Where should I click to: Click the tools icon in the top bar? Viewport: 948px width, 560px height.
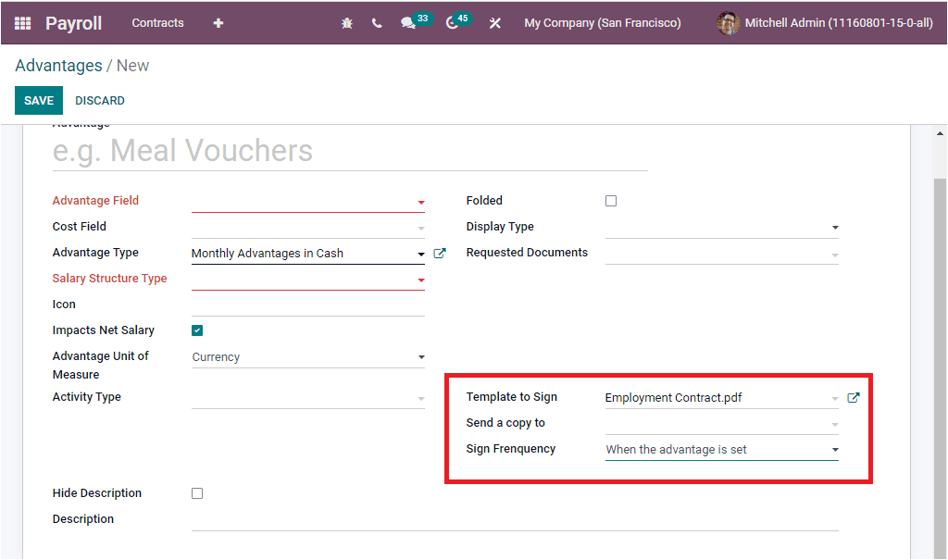pyautogui.click(x=495, y=22)
